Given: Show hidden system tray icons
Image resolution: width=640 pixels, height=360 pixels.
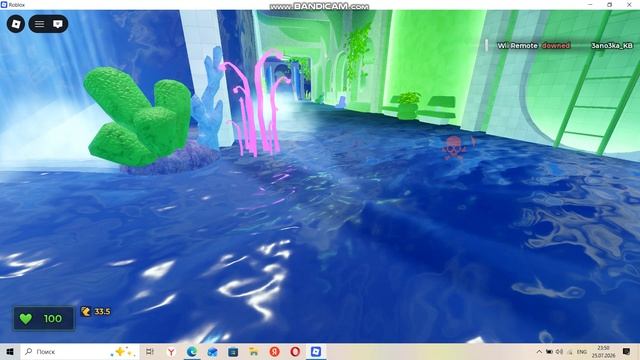Looking at the screenshot, I should point(539,351).
